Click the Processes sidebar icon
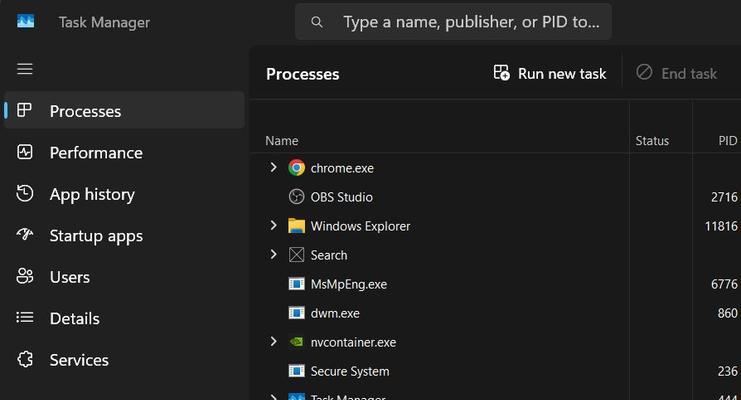Image resolution: width=741 pixels, height=400 pixels. point(24,111)
